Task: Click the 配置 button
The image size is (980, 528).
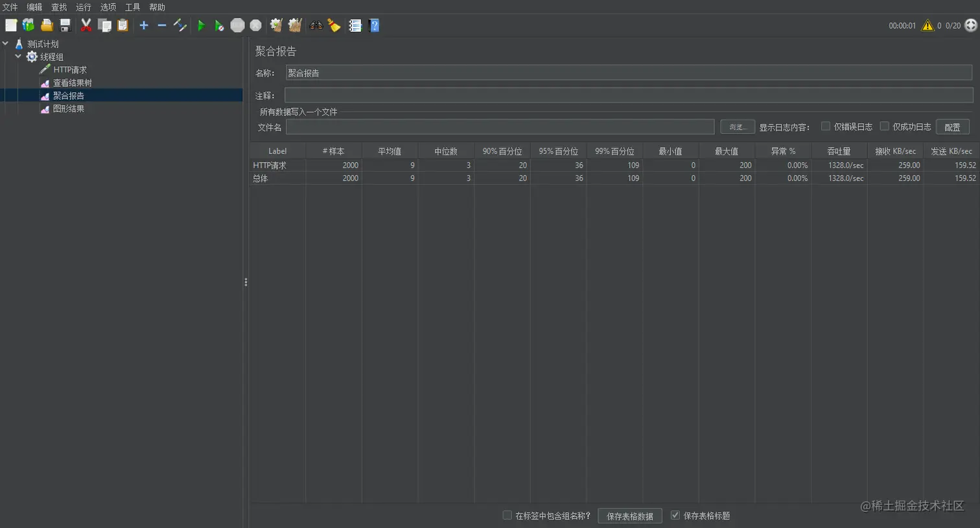Action: tap(953, 127)
